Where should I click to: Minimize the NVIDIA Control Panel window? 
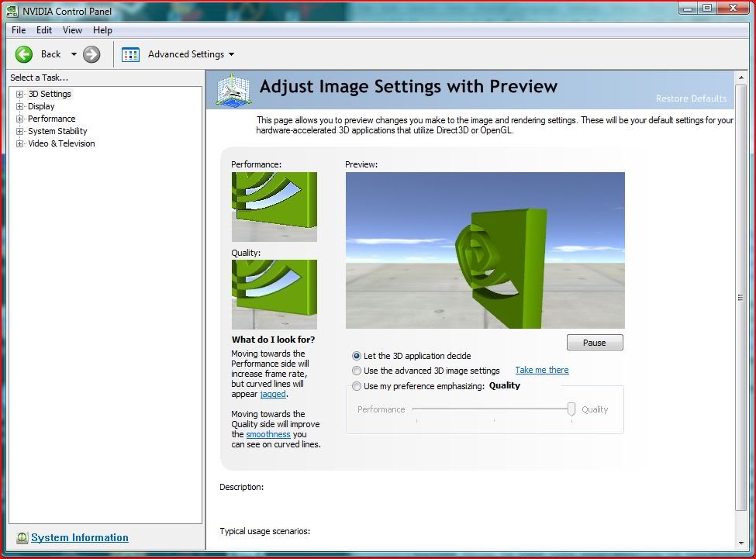click(688, 9)
